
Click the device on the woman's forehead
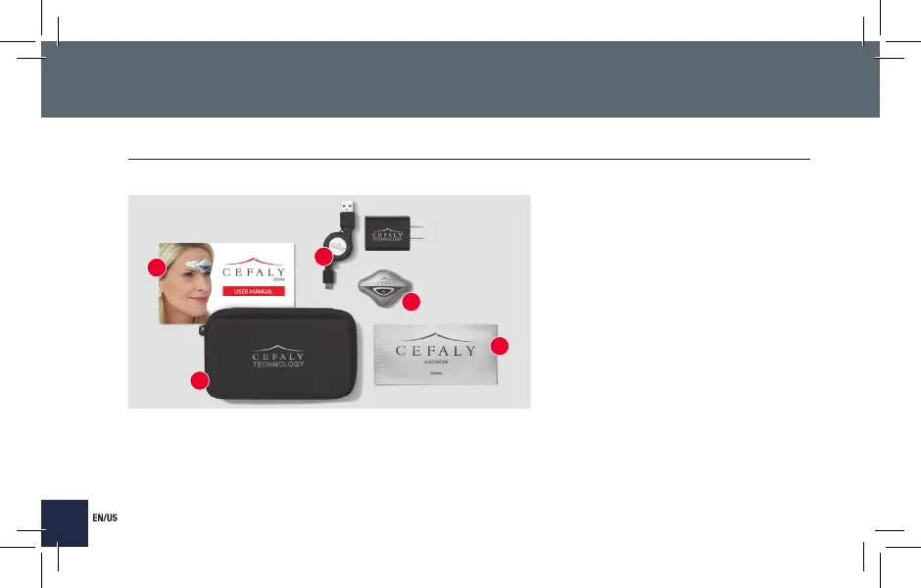coord(199,265)
